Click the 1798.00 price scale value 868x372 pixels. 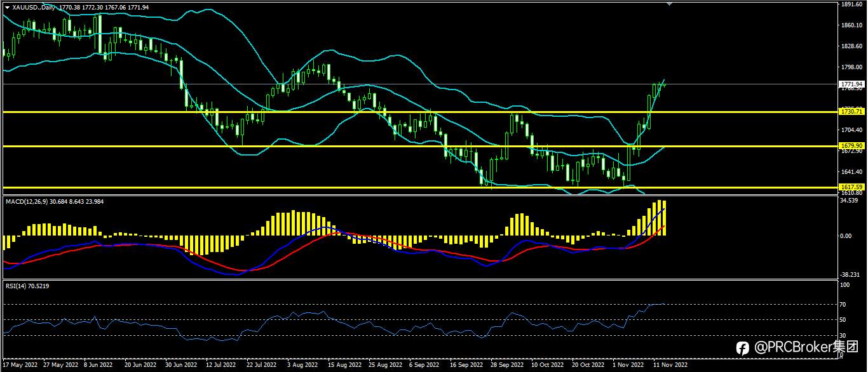pos(851,67)
